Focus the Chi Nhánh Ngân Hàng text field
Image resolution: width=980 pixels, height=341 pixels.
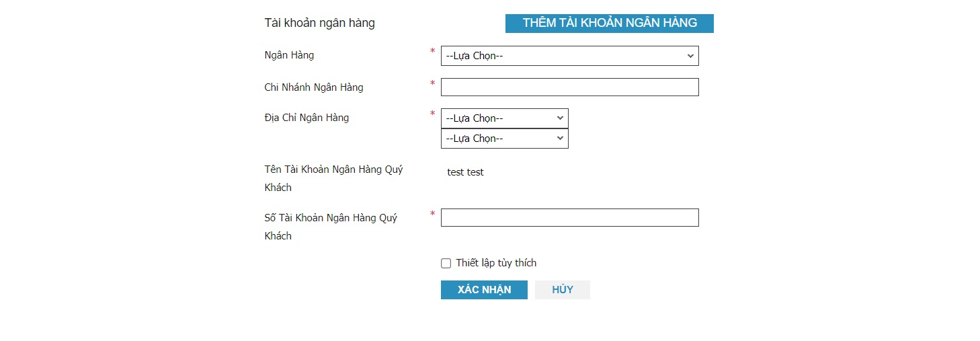click(569, 87)
